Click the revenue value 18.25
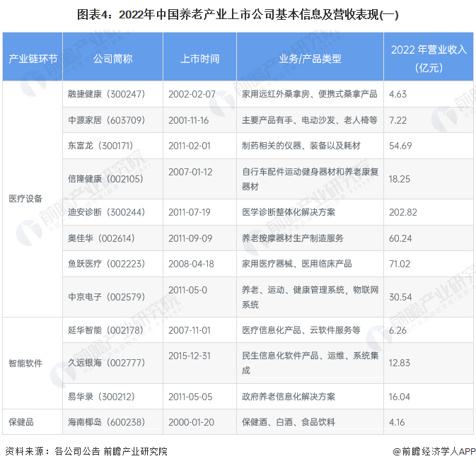Screen dimensions: 476x466 pyautogui.click(x=400, y=179)
